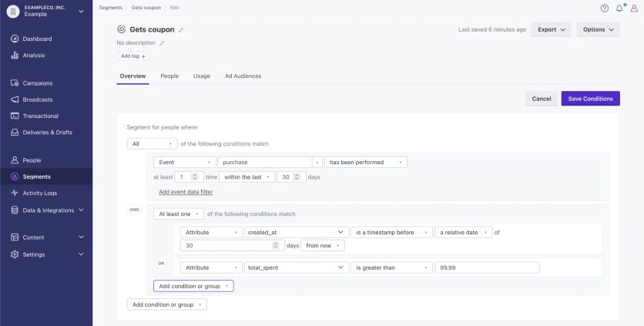Image resolution: width=644 pixels, height=326 pixels.
Task: Click the Deliveries & Drafts inbox icon
Action: tap(15, 133)
